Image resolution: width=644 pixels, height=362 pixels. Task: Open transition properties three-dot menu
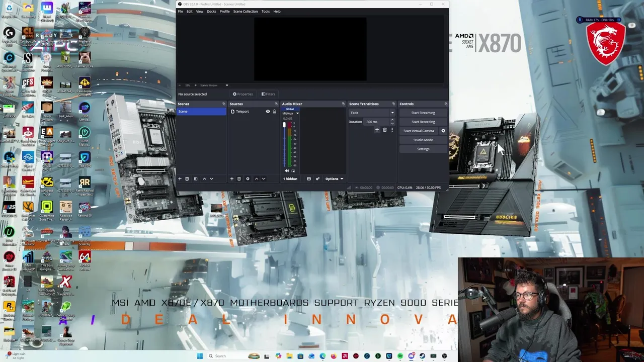click(x=392, y=130)
